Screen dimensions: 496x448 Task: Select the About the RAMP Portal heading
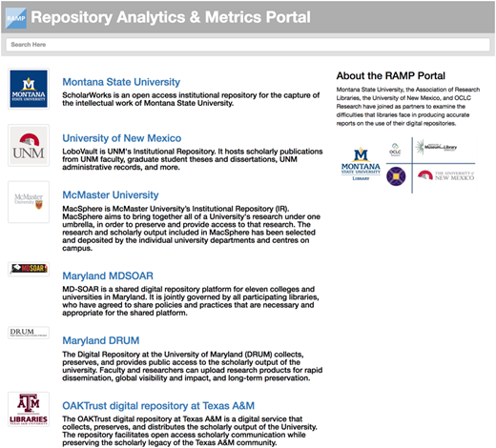pos(391,75)
